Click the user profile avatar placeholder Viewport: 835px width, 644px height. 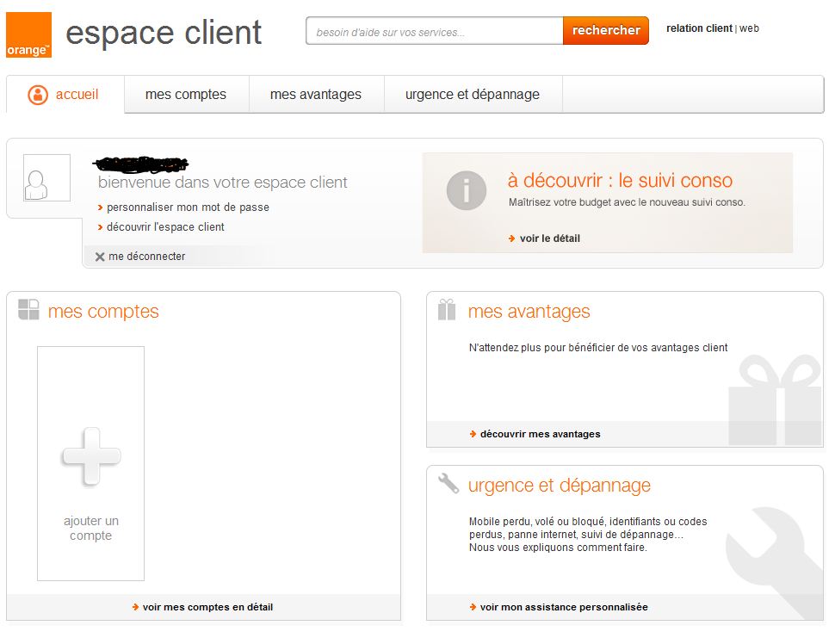[46, 178]
